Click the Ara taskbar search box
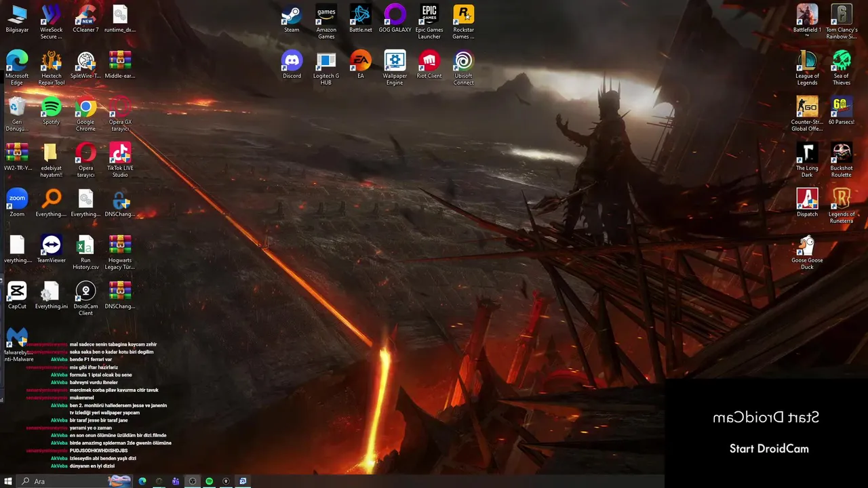Viewport: 868px width, 488px height. (75, 481)
